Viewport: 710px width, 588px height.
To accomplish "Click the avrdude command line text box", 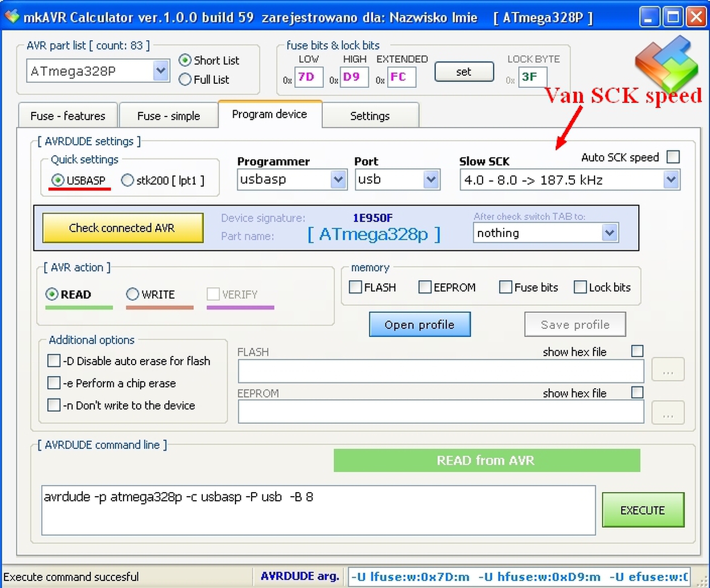I will pos(318,510).
